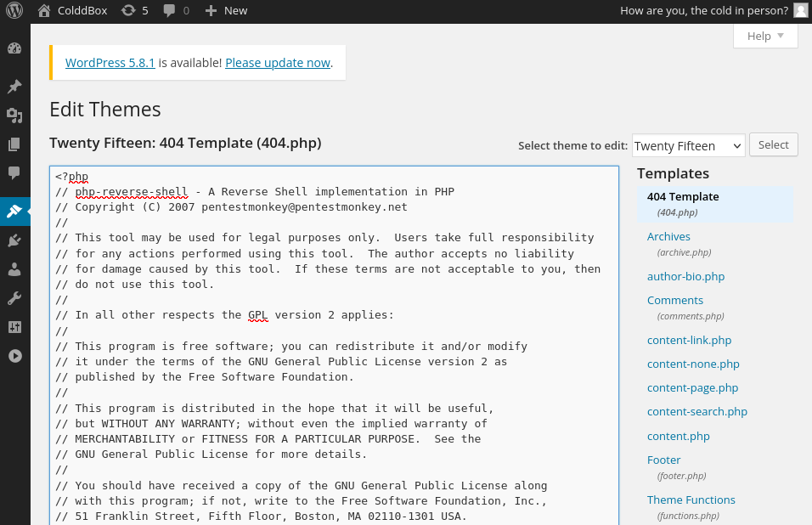Open the Footer template
Screen dimensions: 812x525
pyautogui.click(x=664, y=460)
